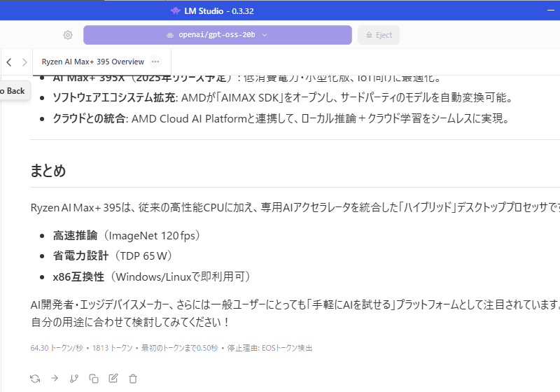Open the chat tab's three-dot options menu
Viewport: 560px width, 392px height.
tap(155, 62)
